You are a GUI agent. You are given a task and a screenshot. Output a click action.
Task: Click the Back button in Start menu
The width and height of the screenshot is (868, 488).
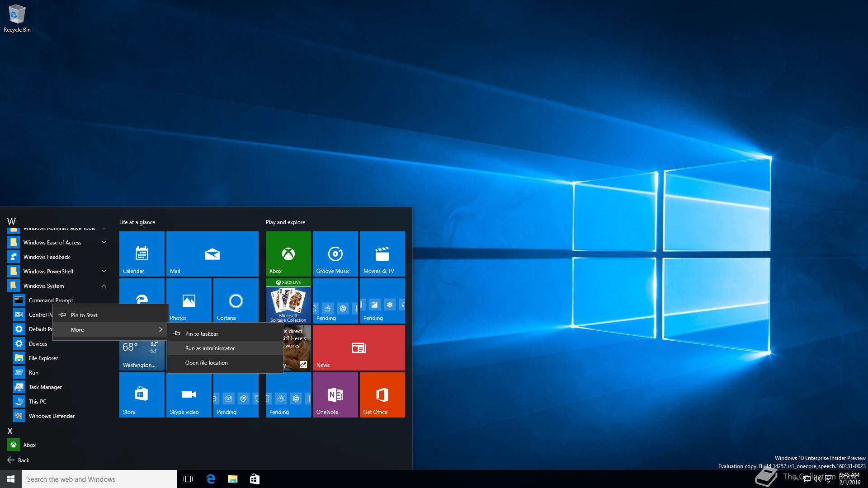(x=18, y=460)
